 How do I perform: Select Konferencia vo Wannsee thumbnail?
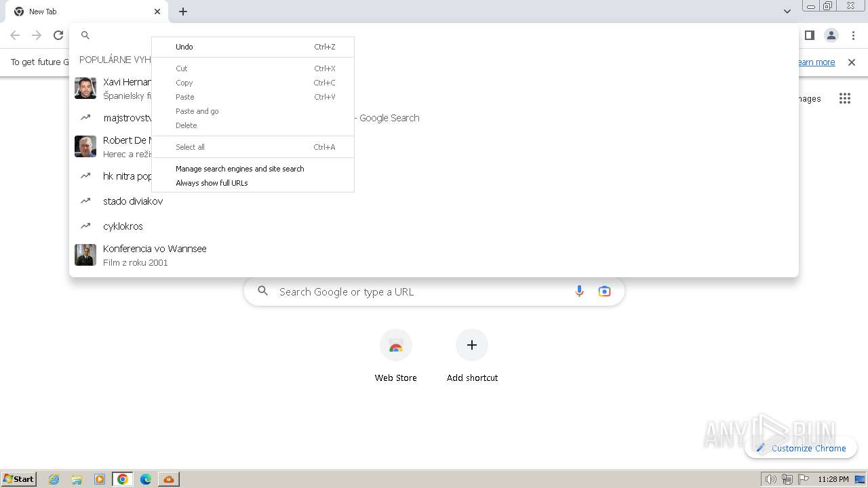click(85, 255)
